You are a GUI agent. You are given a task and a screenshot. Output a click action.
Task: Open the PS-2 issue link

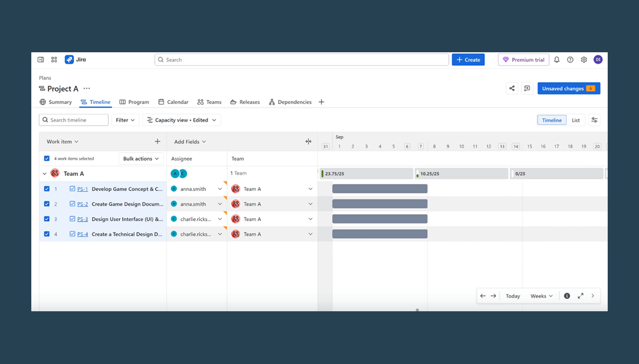pos(83,204)
